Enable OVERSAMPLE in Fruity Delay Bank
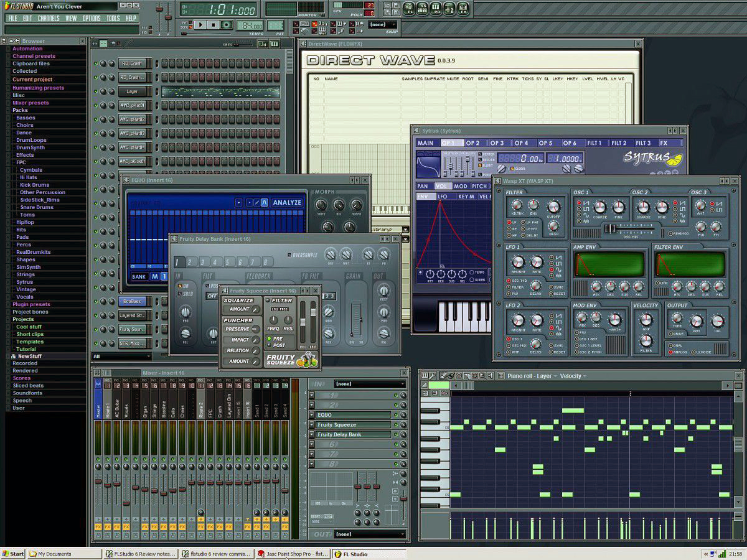747x560 pixels. coord(303,255)
